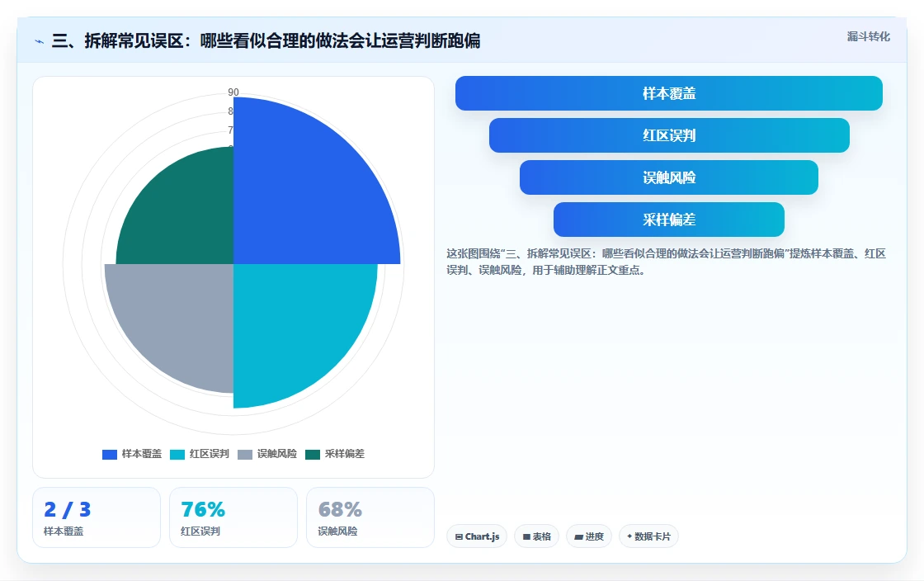Screen dimensions: 924x581
Task: Open the 76% 红区误判 stat card
Action: pos(233,517)
